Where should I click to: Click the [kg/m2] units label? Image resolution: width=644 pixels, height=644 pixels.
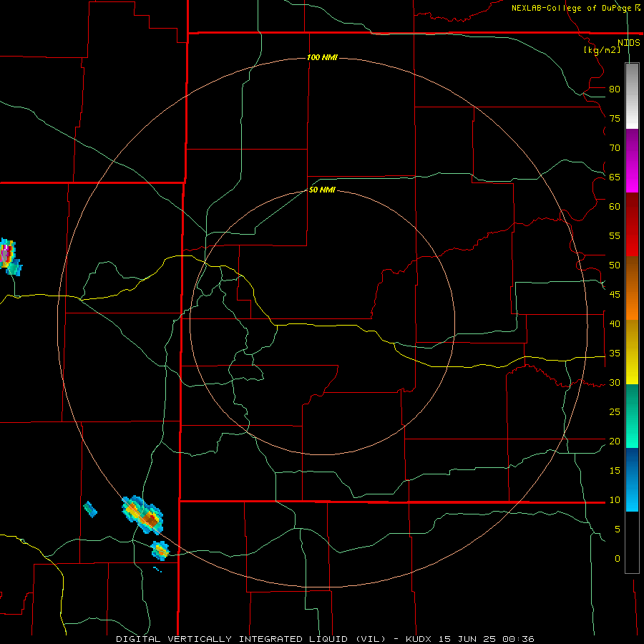coord(602,50)
